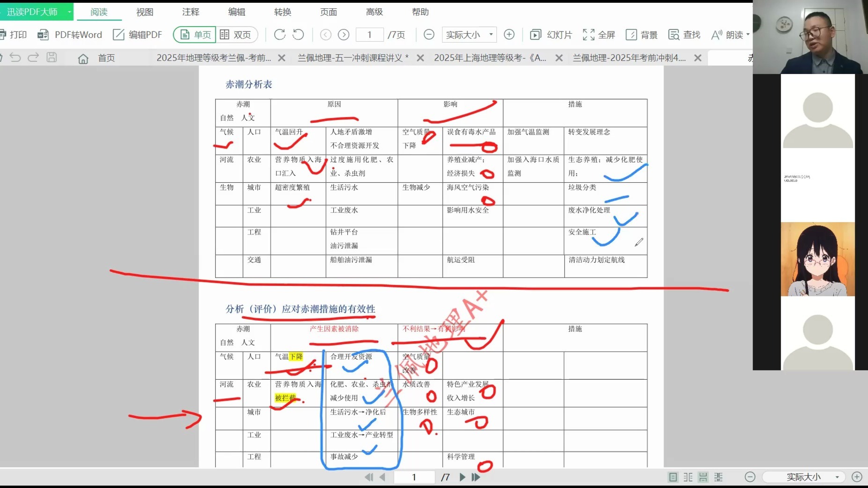Go to 首页 home tab
This screenshot has height=488, width=868.
[97, 58]
